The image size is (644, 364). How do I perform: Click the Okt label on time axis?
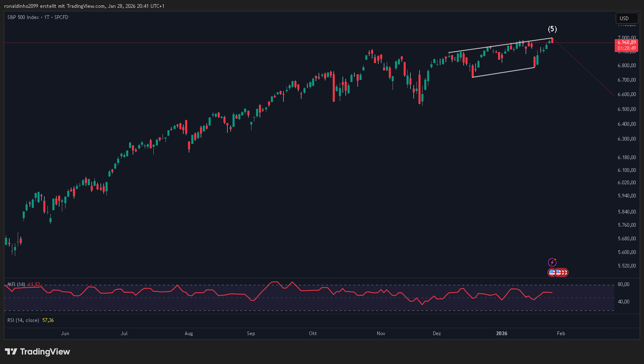(313, 333)
